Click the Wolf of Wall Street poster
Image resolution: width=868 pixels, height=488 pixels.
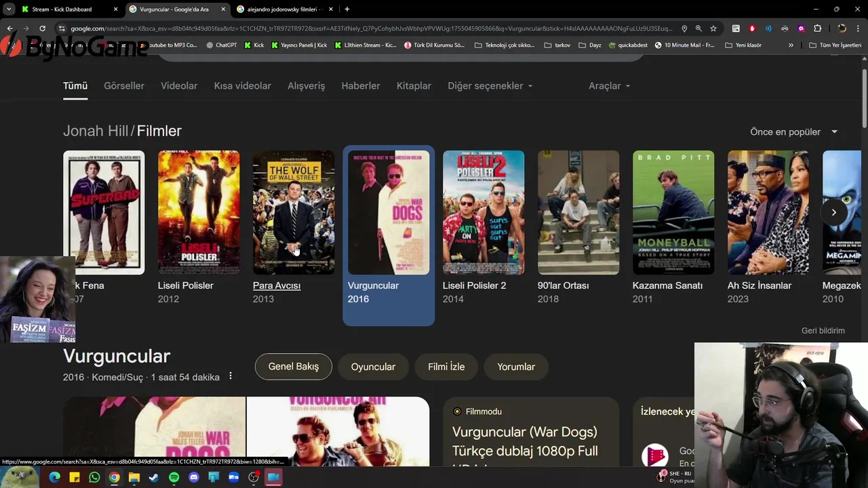click(294, 212)
